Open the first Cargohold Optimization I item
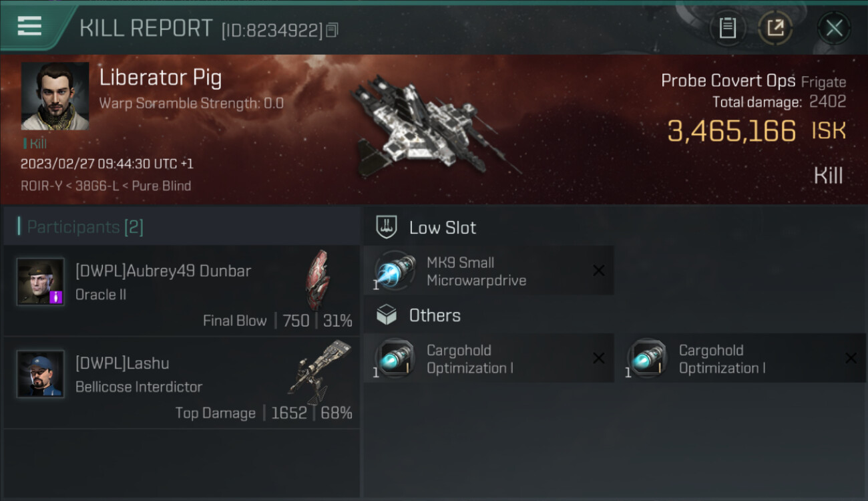Image resolution: width=868 pixels, height=501 pixels. (489, 359)
